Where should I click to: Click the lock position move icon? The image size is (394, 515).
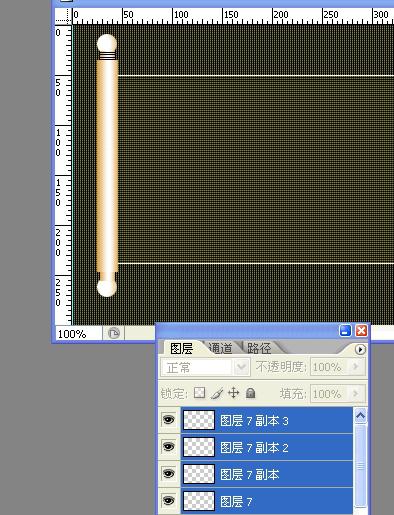(x=234, y=393)
